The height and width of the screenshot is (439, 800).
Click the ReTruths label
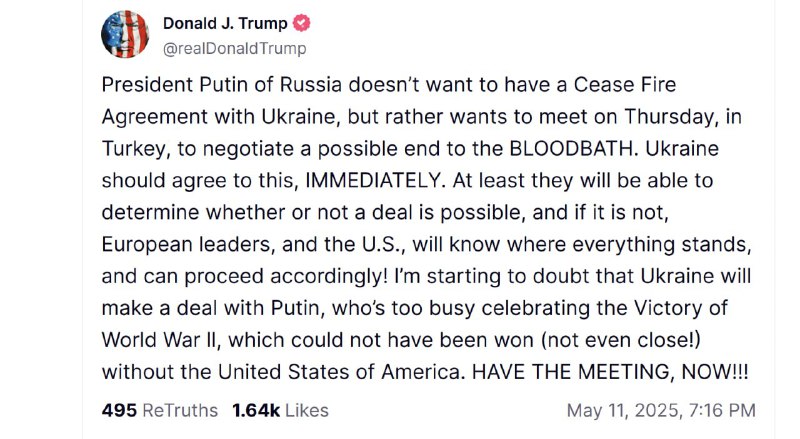[x=180, y=410]
